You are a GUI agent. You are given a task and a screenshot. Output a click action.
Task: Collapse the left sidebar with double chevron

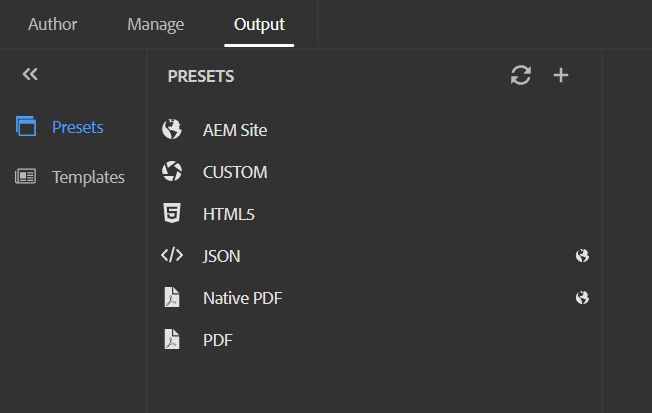(30, 74)
